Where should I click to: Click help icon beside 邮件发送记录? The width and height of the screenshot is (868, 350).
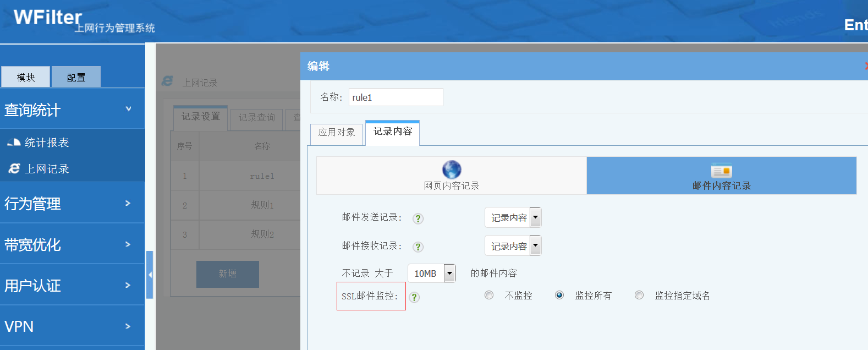[418, 218]
